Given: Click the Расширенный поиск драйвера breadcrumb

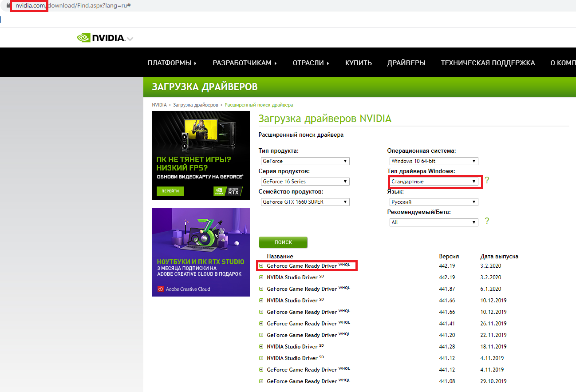Looking at the screenshot, I should [259, 105].
